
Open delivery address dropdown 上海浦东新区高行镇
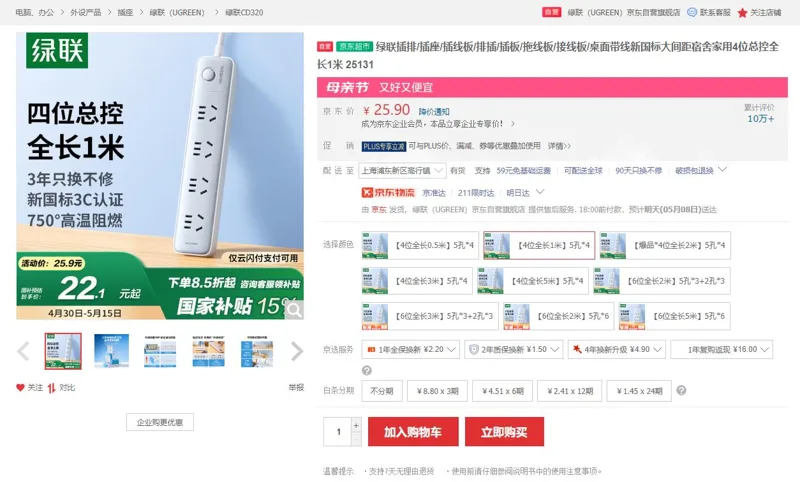click(x=402, y=171)
